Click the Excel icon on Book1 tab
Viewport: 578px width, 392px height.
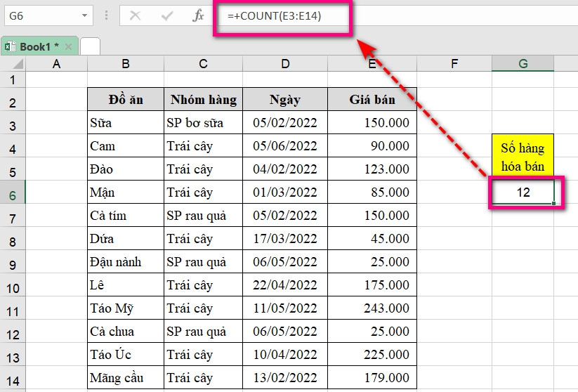(10, 46)
